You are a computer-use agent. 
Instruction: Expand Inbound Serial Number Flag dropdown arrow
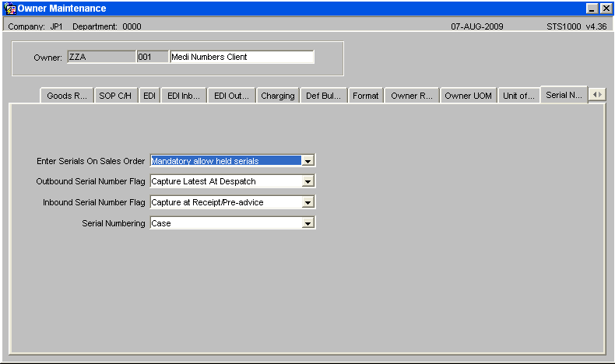click(308, 202)
